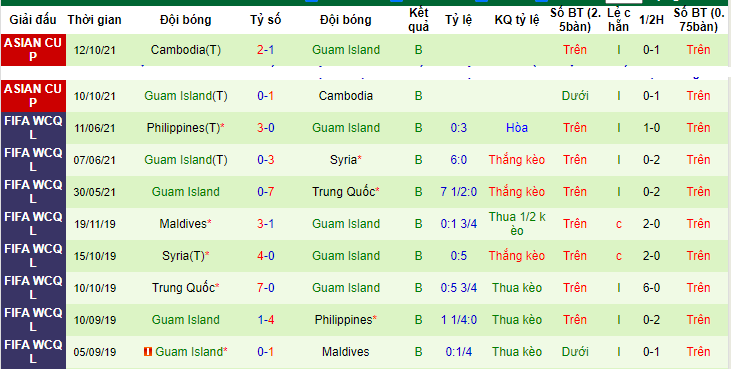Open Syria team link in 07/06/21 row

coord(346,160)
